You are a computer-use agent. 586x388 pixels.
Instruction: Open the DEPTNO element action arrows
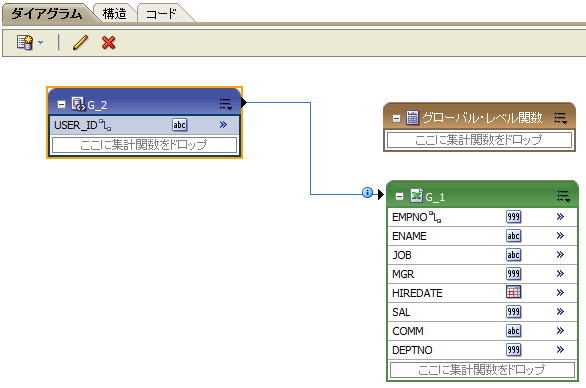click(560, 349)
